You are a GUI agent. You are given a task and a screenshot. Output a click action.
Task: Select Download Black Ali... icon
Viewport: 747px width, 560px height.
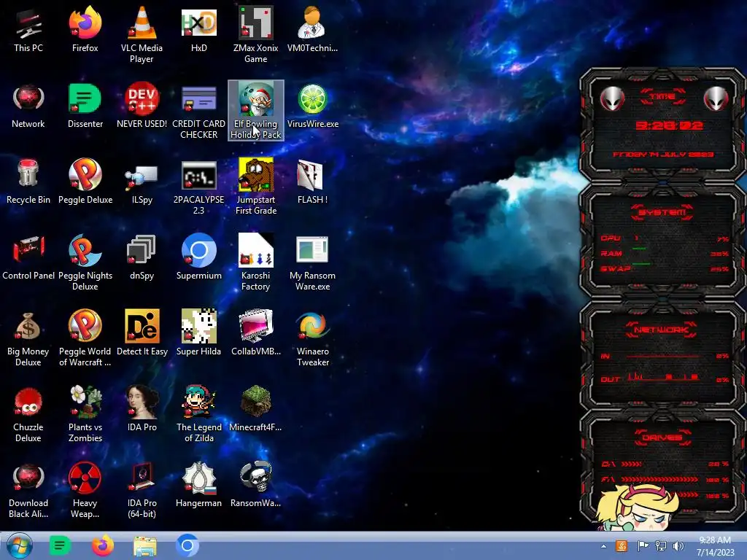tap(28, 489)
